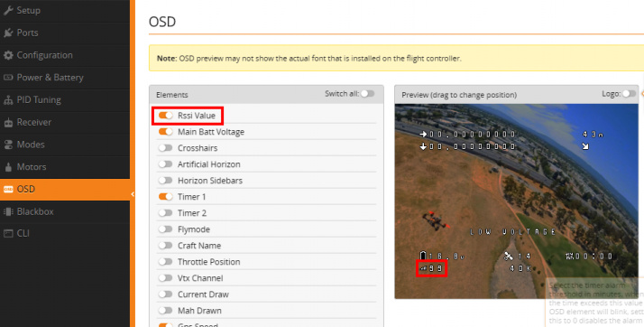Image resolution: width=644 pixels, height=327 pixels.
Task: Collapse the sidebar with the arrow
Action: 133,194
